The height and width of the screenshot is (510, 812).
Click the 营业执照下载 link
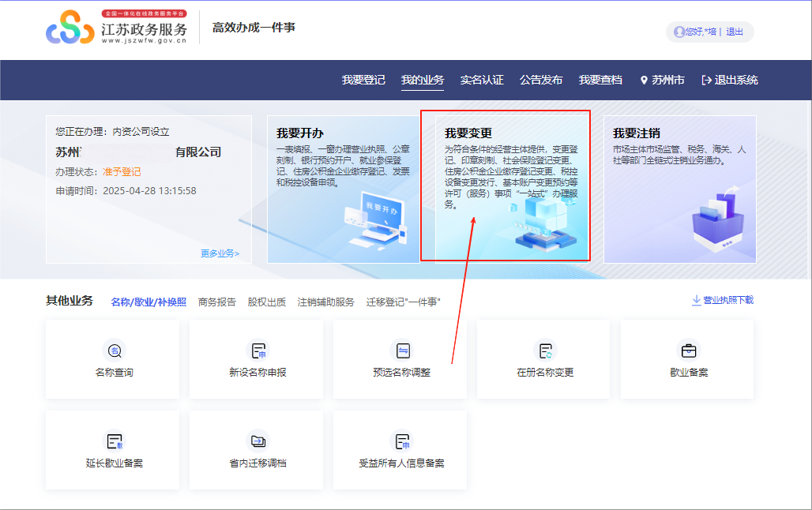pyautogui.click(x=728, y=300)
